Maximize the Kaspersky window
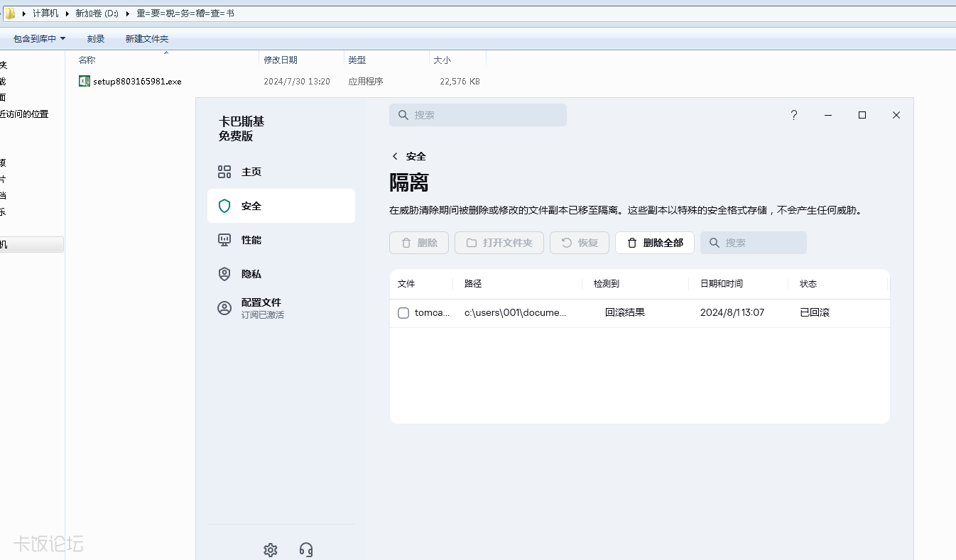This screenshot has height=560, width=956. tap(862, 115)
